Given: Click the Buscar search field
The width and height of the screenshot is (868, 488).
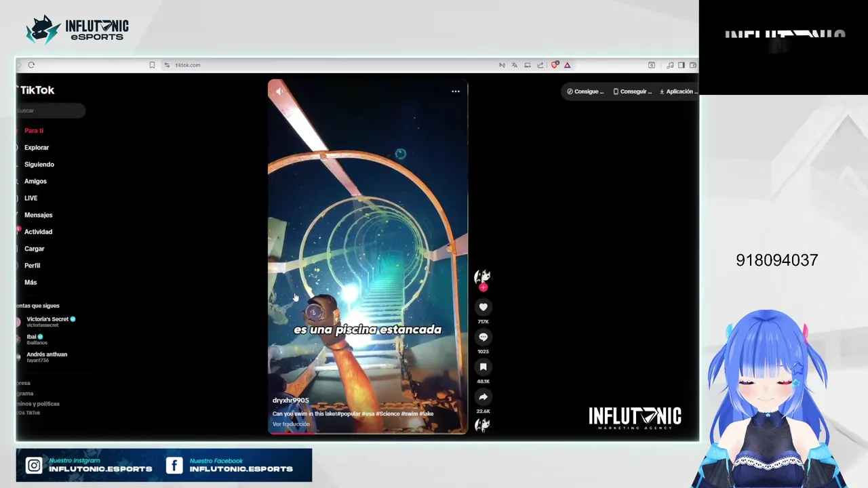Looking at the screenshot, I should point(51,110).
